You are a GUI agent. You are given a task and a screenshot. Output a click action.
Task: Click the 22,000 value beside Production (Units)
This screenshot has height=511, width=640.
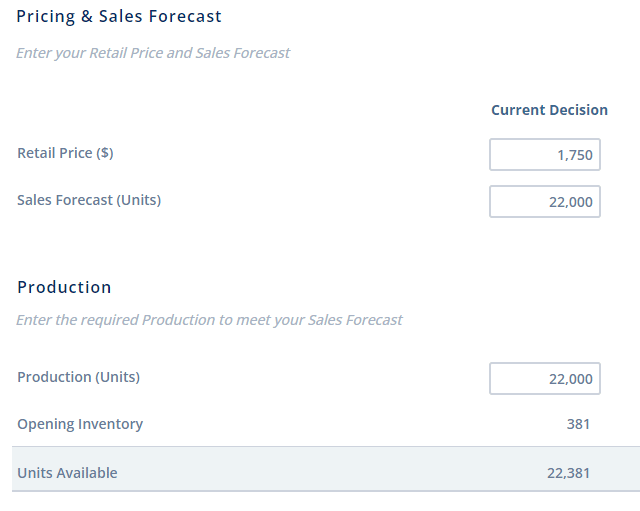pos(571,379)
